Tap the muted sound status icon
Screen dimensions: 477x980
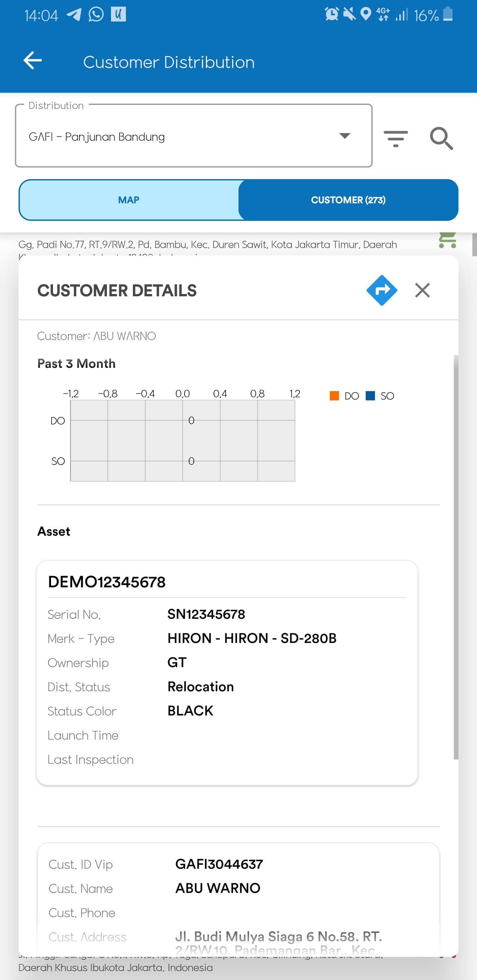(x=349, y=15)
